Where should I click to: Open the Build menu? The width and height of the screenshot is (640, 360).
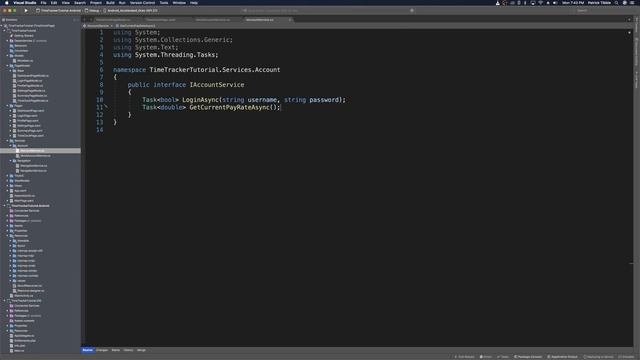click(110, 2)
